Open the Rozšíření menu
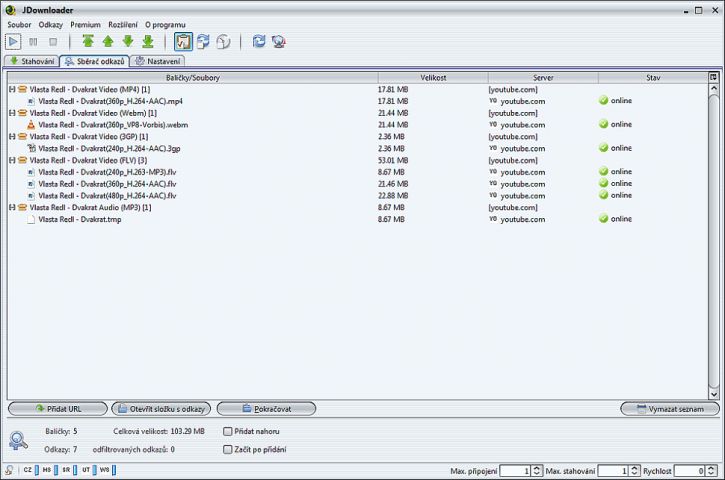The width and height of the screenshot is (725, 480). [x=123, y=25]
